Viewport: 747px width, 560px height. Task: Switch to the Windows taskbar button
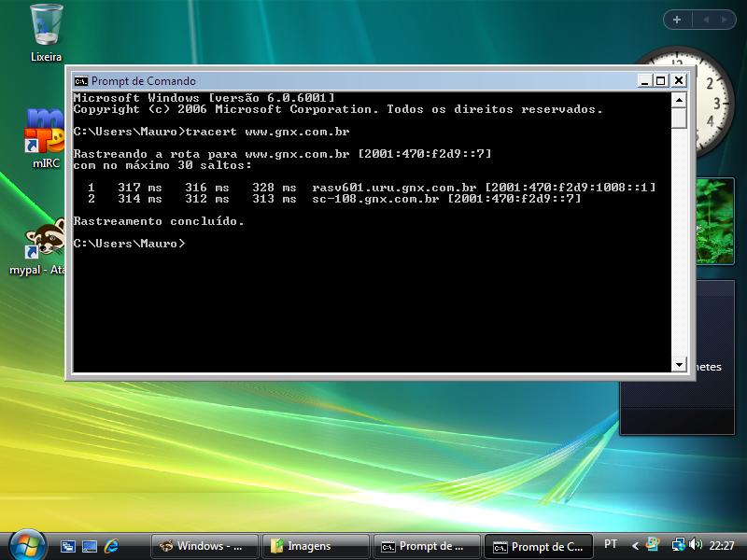tap(203, 546)
